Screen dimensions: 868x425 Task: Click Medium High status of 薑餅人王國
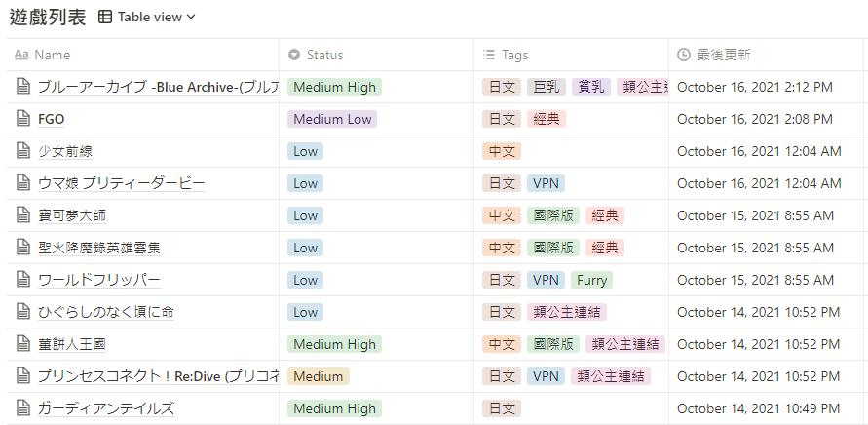[x=334, y=344]
